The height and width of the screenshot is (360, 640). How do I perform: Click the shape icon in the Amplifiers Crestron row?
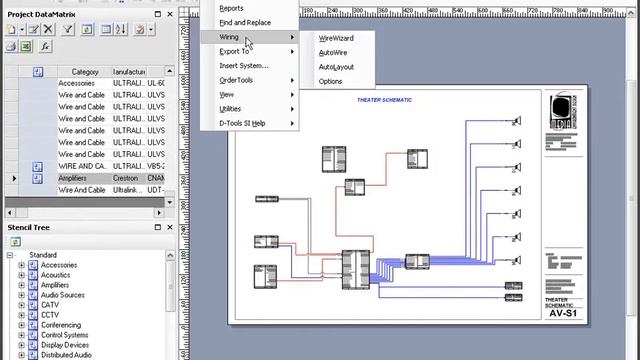[37, 178]
